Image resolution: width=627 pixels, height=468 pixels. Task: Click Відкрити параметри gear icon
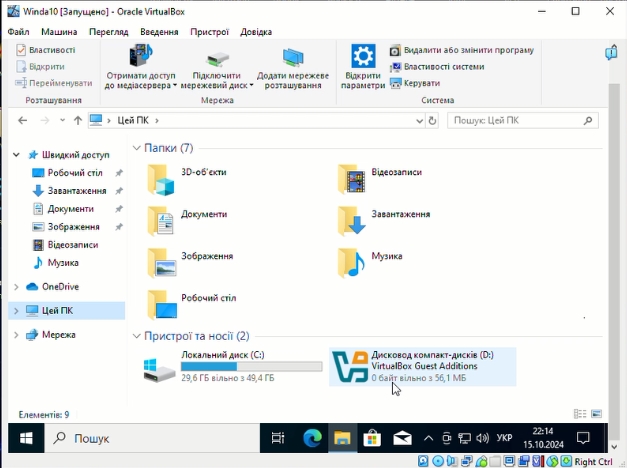point(363,56)
